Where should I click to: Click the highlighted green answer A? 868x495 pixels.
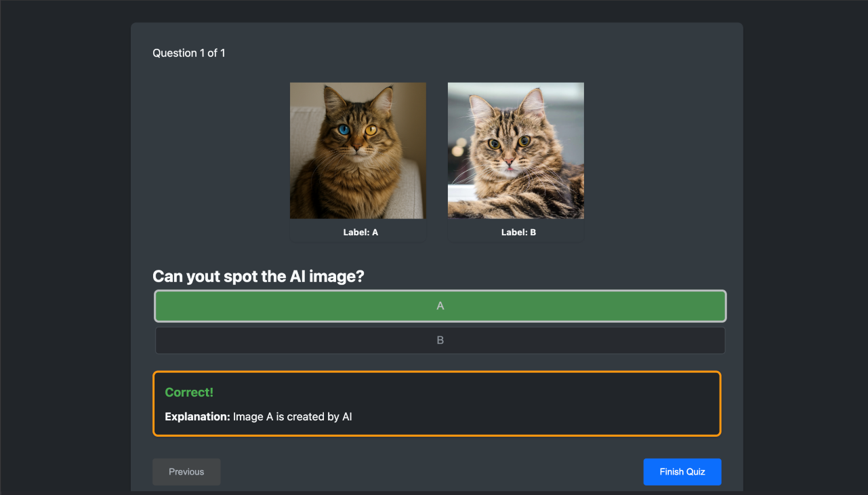click(440, 306)
